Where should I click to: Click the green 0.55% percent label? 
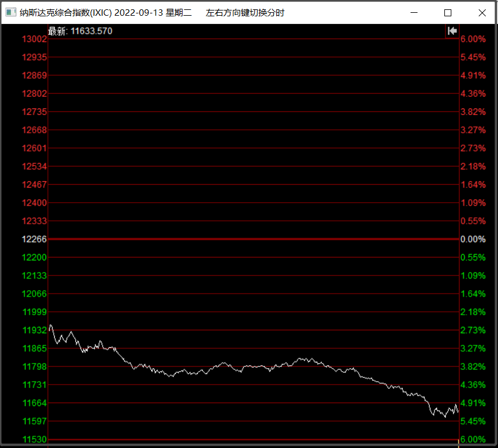click(x=473, y=257)
